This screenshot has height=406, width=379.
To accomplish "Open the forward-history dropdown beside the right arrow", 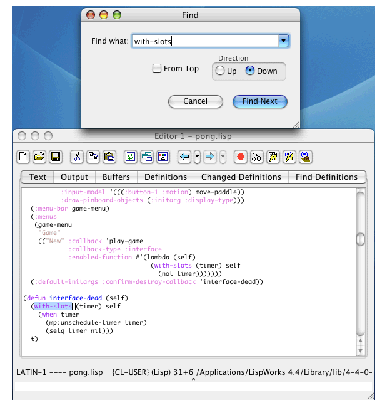I will [x=223, y=157].
